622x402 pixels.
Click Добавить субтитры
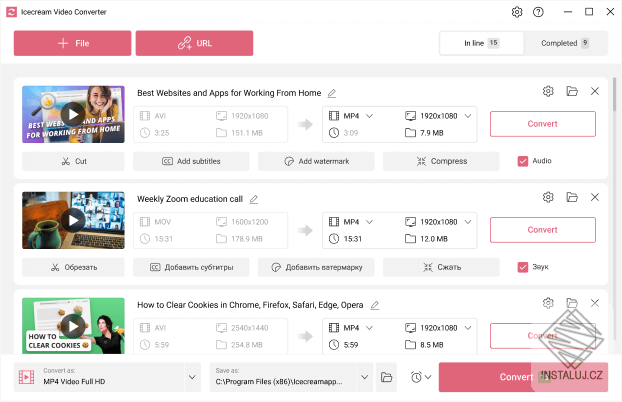click(x=191, y=267)
